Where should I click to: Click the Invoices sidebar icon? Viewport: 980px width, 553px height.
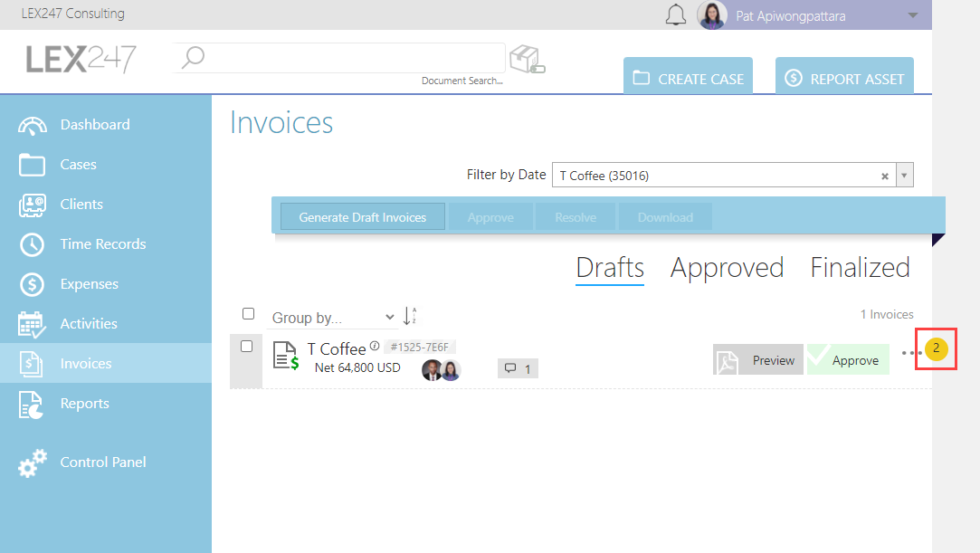(32, 364)
